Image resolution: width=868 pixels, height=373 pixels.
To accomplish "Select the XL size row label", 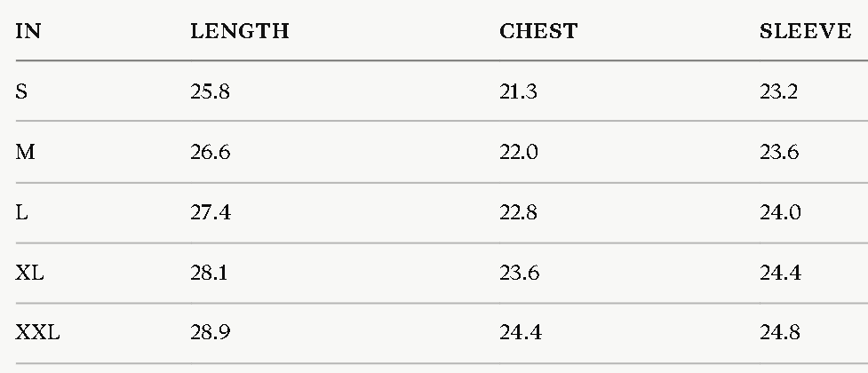I will pos(29,273).
